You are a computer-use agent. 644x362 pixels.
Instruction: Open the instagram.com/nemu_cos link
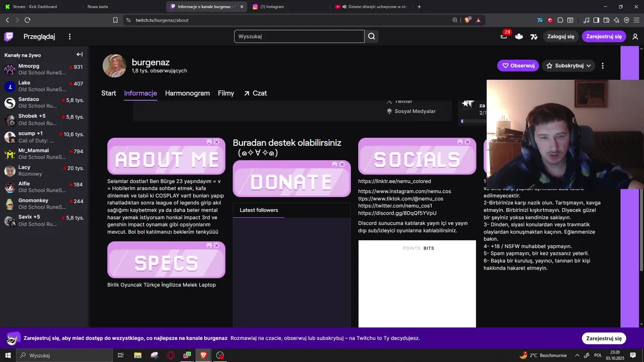pyautogui.click(x=405, y=191)
